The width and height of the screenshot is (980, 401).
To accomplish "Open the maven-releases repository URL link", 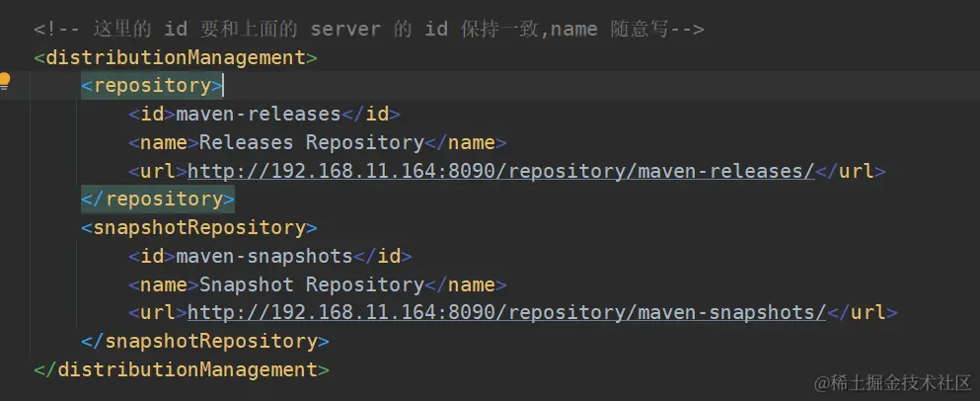I will click(x=501, y=171).
